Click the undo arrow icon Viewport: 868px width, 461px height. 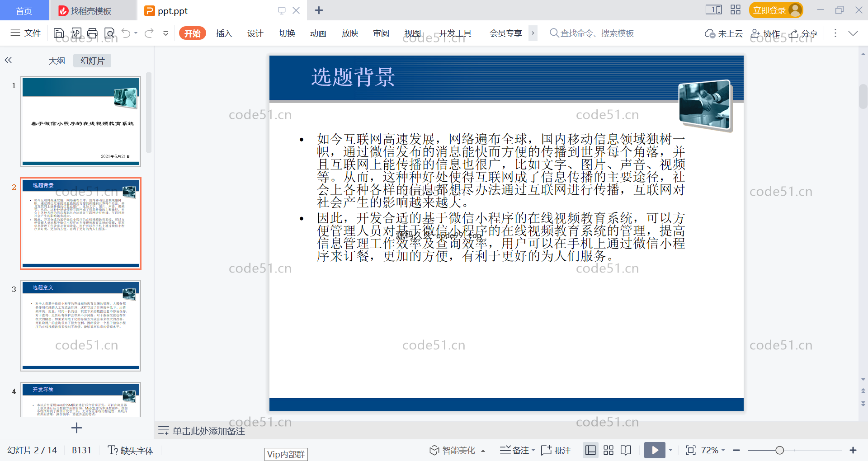click(x=126, y=33)
